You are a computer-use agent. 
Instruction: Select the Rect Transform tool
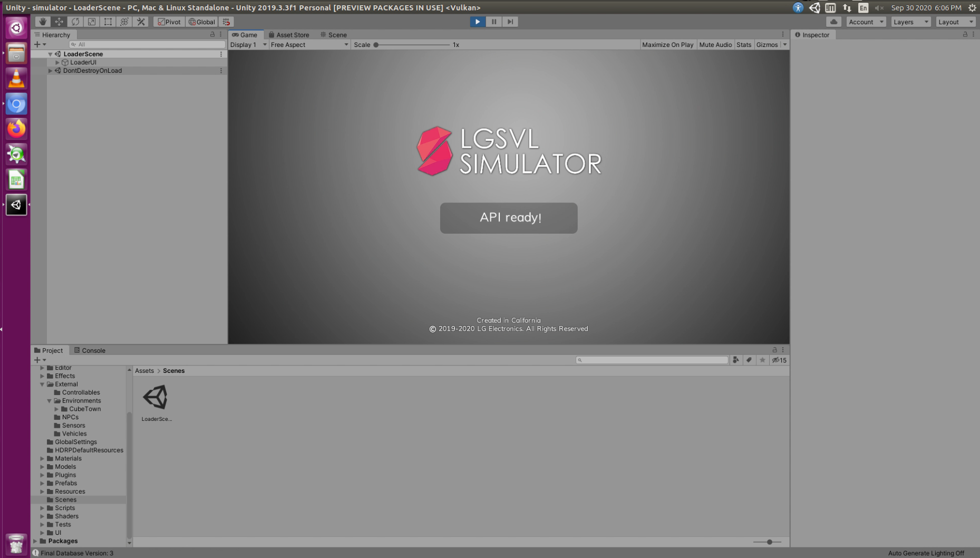pyautogui.click(x=108, y=22)
